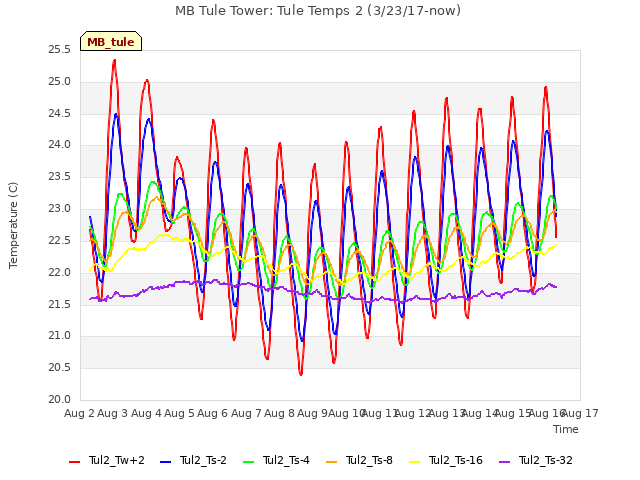The height and width of the screenshot is (480, 640).
Task: Click the red Tul2_Tw+2 legend swatch
Action: coord(75,462)
